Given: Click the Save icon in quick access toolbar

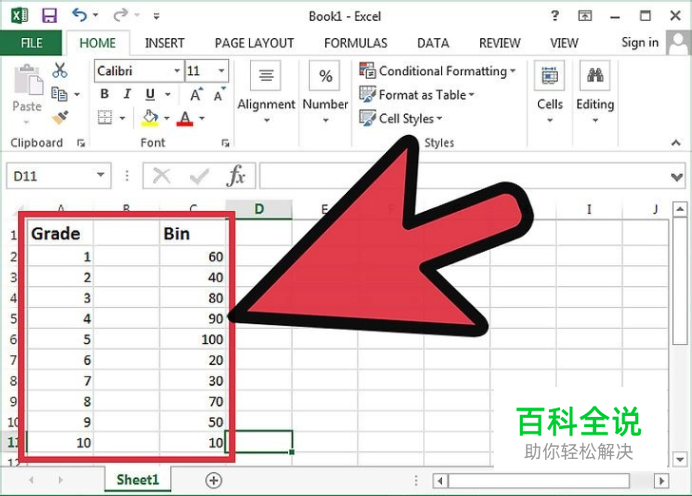Looking at the screenshot, I should point(49,16).
